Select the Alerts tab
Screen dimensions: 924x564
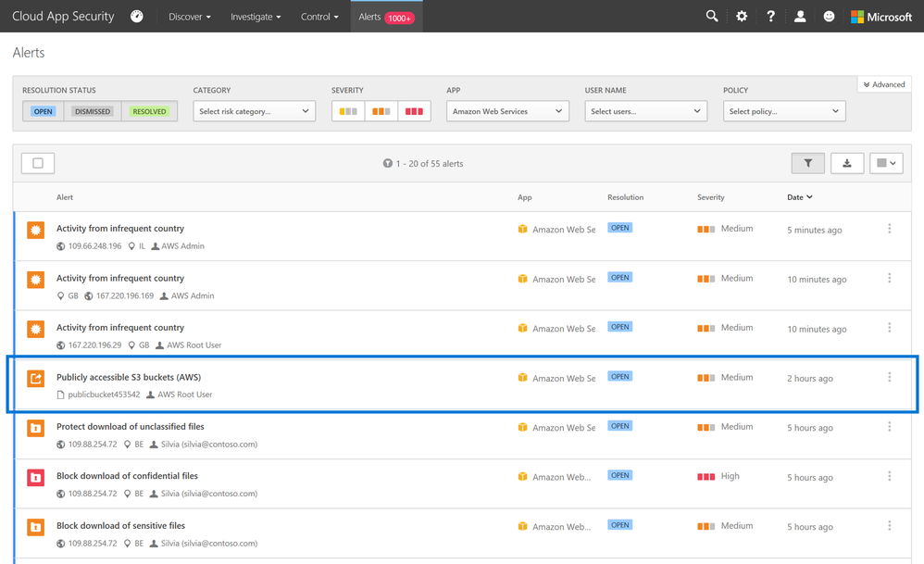tap(387, 17)
